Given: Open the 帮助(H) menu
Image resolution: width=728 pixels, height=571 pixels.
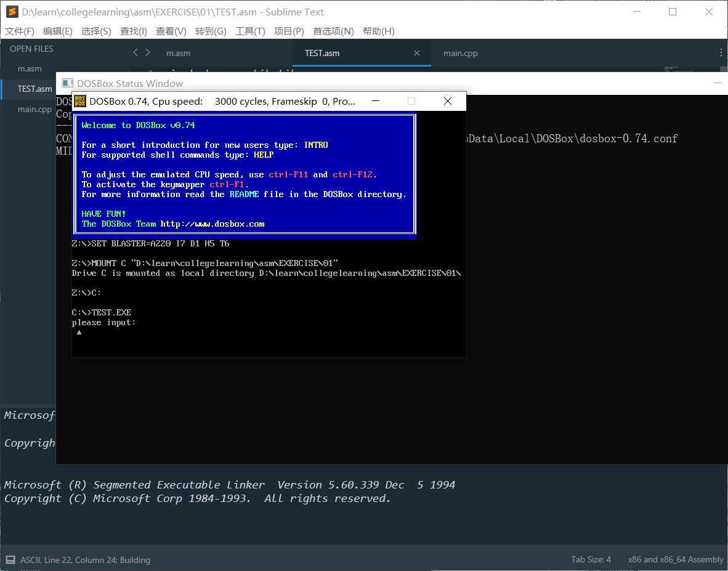Looking at the screenshot, I should (x=378, y=31).
